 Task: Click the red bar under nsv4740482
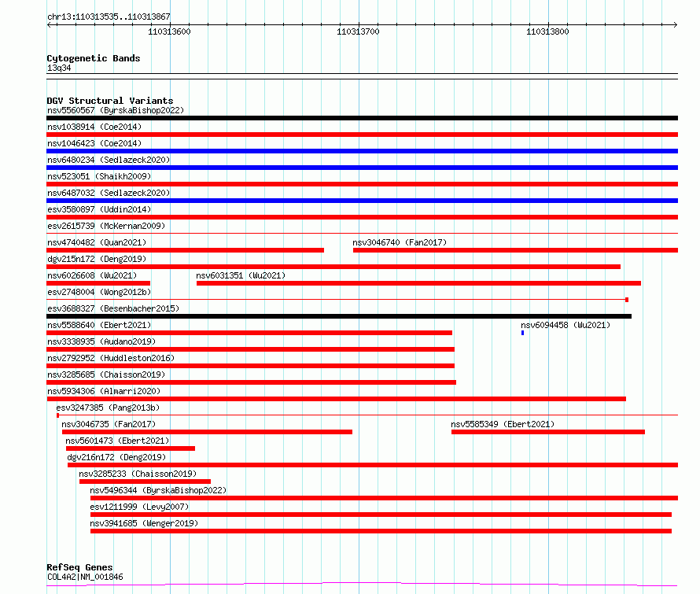(186, 250)
